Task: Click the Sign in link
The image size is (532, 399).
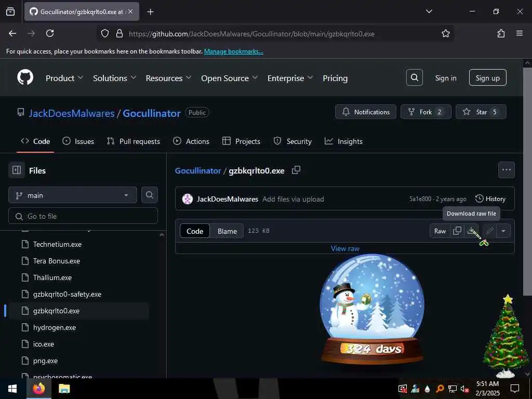Action: (445, 78)
